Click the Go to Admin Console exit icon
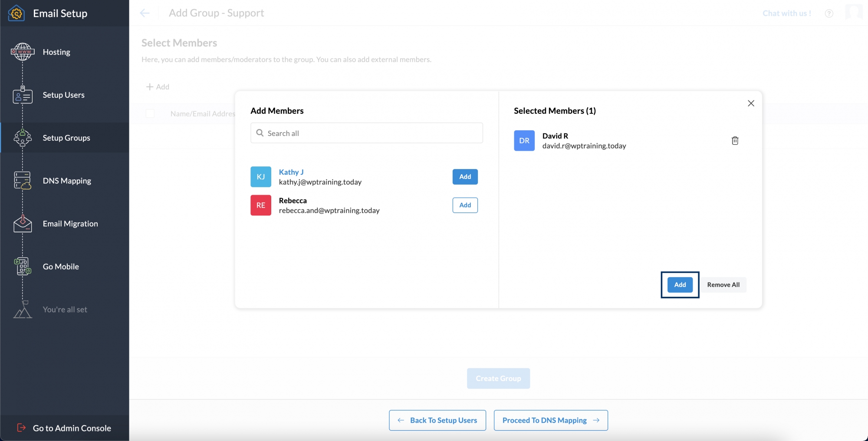Image resolution: width=868 pixels, height=441 pixels. click(20, 428)
